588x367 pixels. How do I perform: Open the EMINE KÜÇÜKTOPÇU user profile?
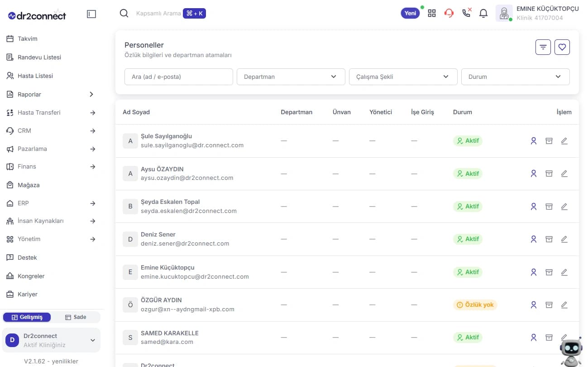[x=537, y=13]
